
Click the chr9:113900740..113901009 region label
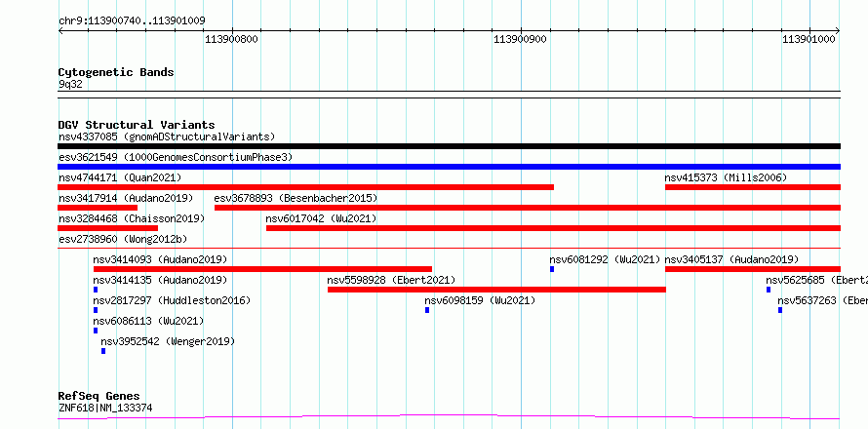132,20
